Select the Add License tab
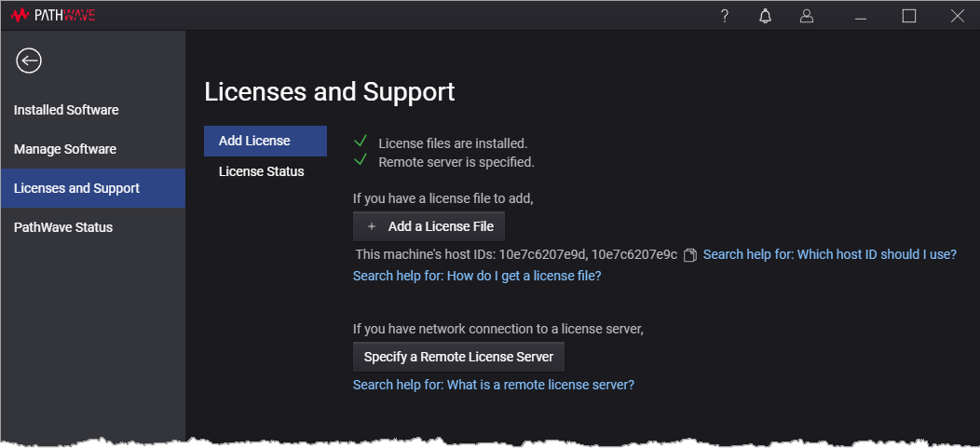This screenshot has width=980, height=448. click(x=254, y=141)
